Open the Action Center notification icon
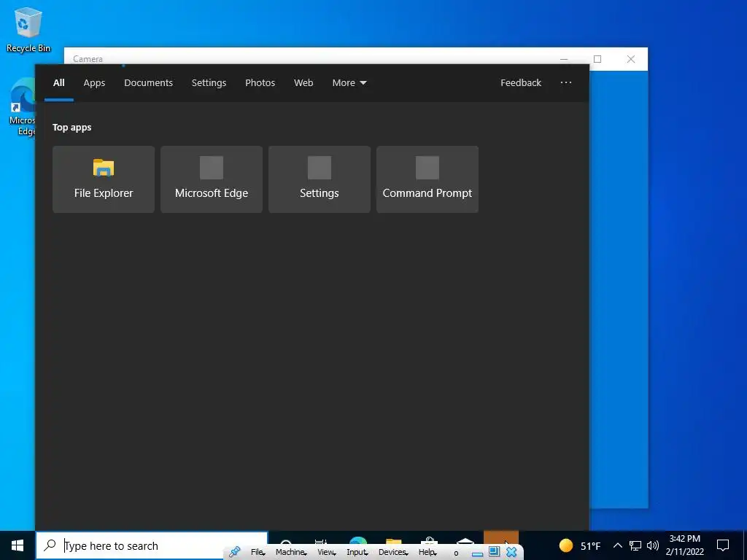 click(723, 545)
